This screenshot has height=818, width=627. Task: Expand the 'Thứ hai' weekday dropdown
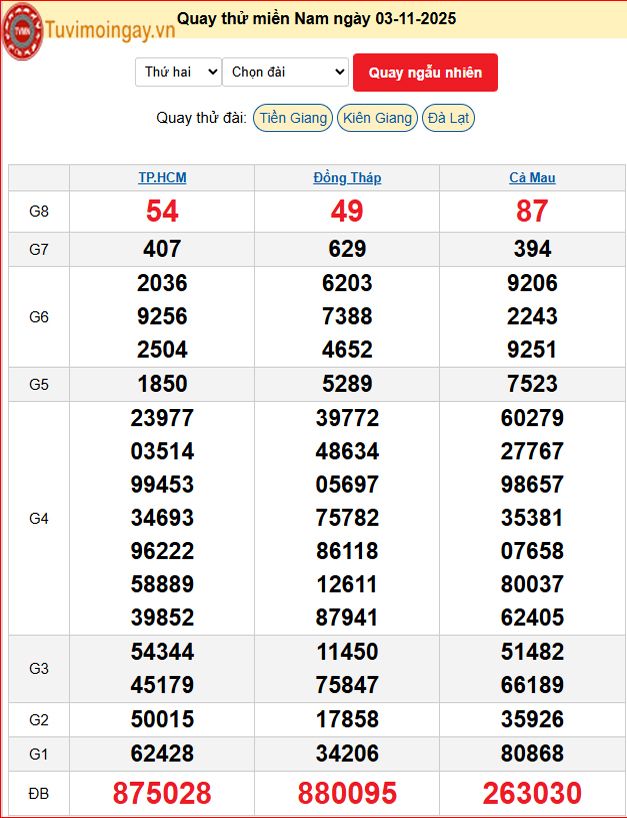click(x=178, y=72)
